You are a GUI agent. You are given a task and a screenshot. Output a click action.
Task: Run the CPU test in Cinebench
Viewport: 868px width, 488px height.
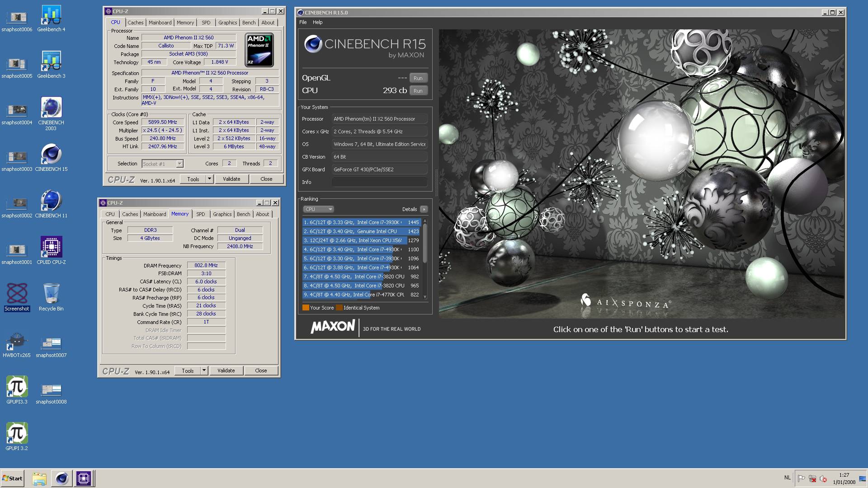point(418,91)
